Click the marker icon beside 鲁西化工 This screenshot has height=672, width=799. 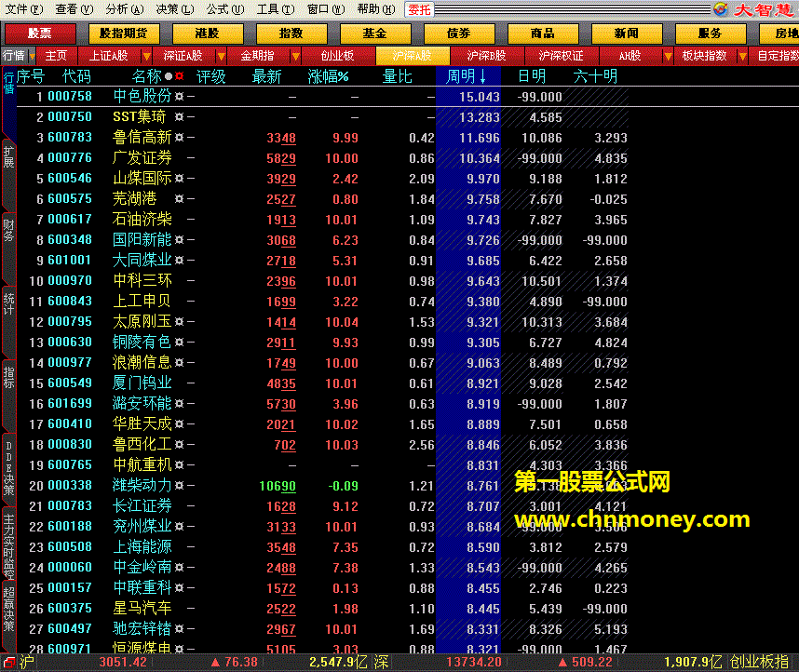point(179,444)
